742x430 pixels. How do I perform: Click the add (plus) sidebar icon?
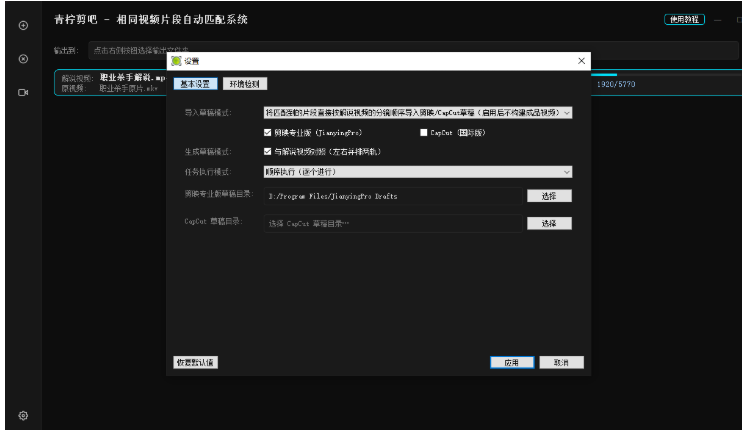click(23, 26)
